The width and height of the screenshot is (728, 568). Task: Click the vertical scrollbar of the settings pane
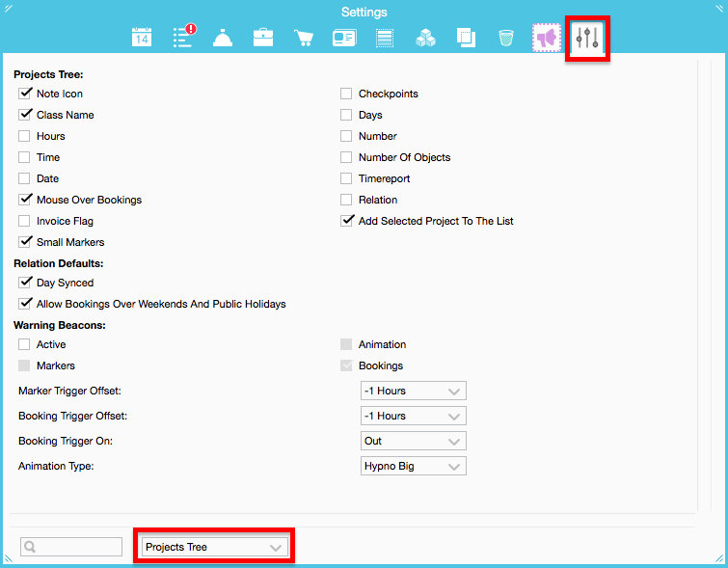[704, 284]
